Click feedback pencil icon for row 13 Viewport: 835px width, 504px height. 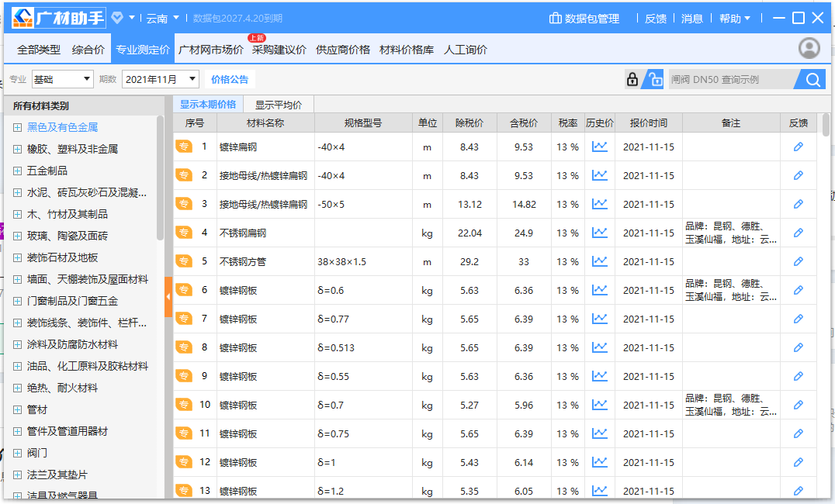pos(798,491)
